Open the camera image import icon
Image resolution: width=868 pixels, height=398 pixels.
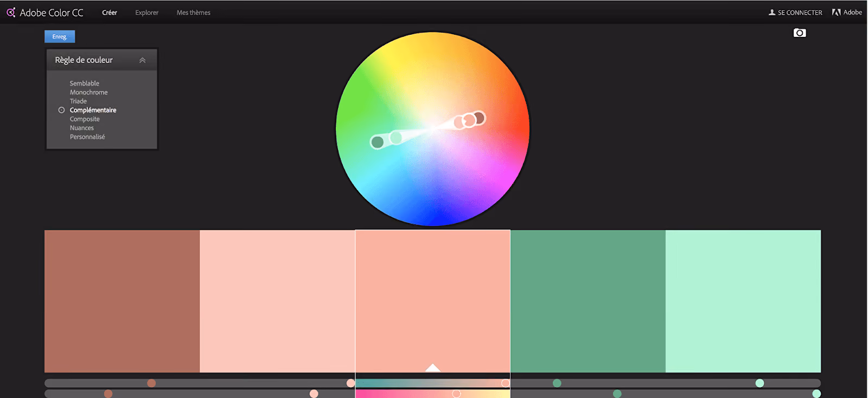point(800,33)
